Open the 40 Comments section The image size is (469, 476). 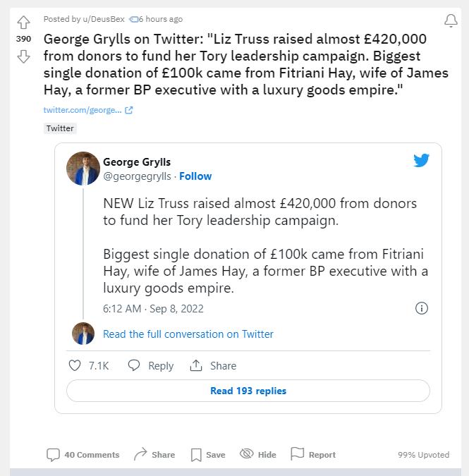(83, 455)
